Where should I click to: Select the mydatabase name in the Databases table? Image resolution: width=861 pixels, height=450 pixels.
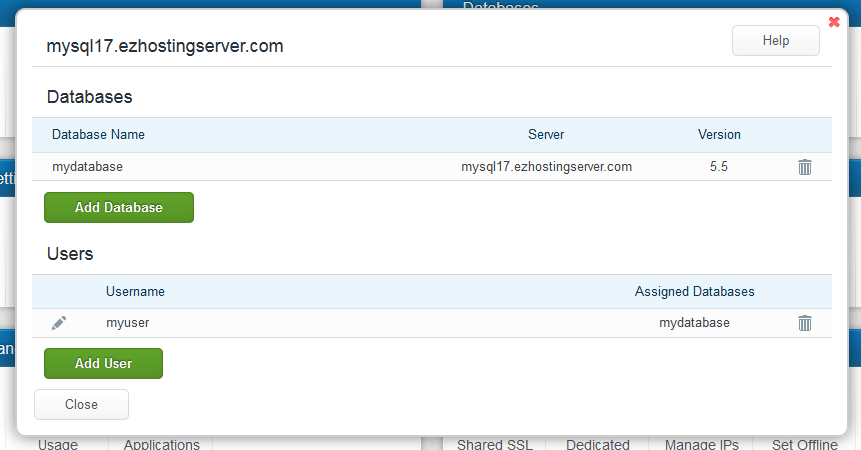pos(87,167)
